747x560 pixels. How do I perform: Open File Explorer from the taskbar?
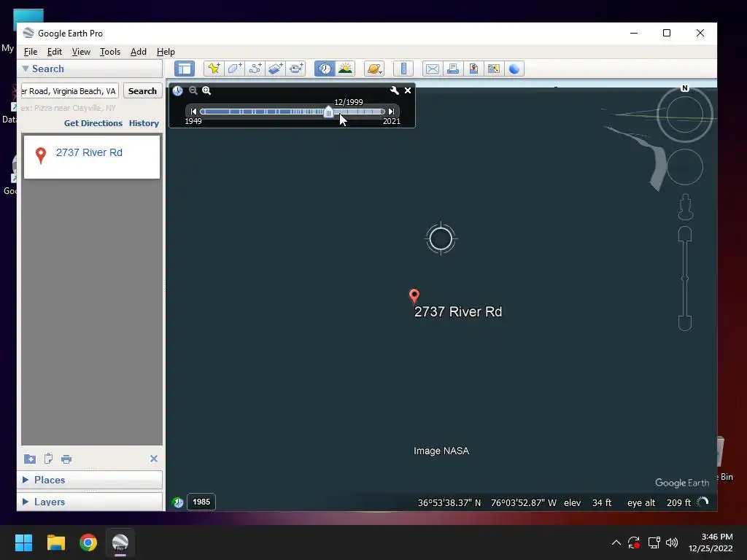coord(55,542)
